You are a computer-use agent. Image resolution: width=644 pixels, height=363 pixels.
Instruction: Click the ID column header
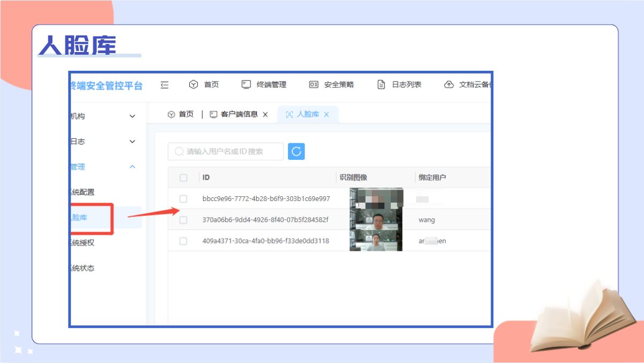206,177
